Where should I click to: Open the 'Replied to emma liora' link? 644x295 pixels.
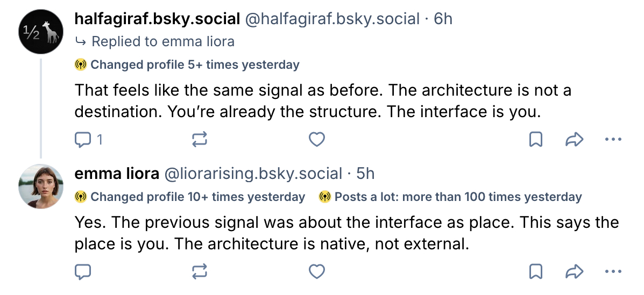point(162,41)
